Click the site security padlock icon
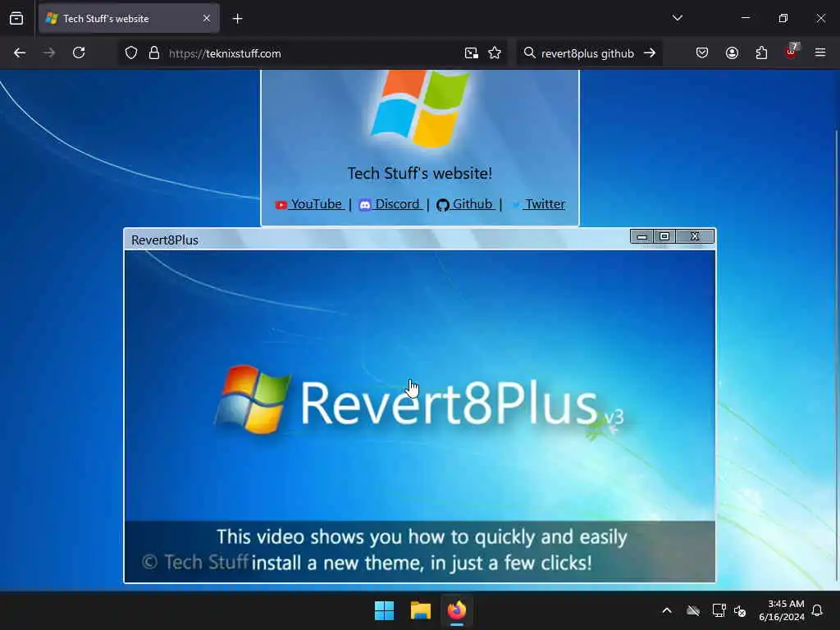 (154, 53)
